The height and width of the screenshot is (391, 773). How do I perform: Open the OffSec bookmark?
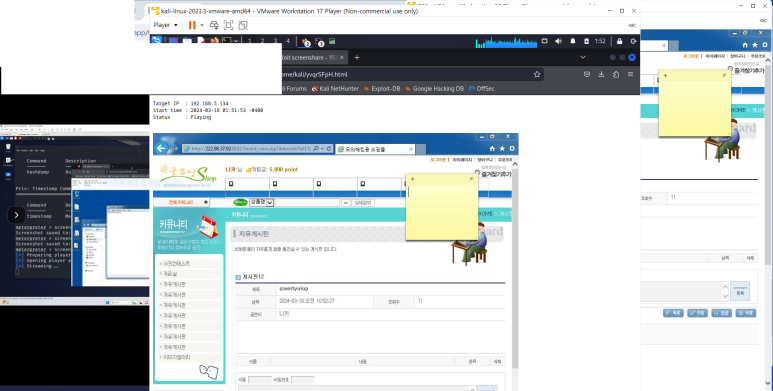click(482, 89)
